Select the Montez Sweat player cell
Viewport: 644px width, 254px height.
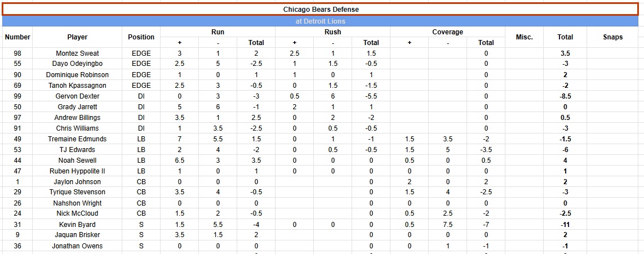(77, 54)
